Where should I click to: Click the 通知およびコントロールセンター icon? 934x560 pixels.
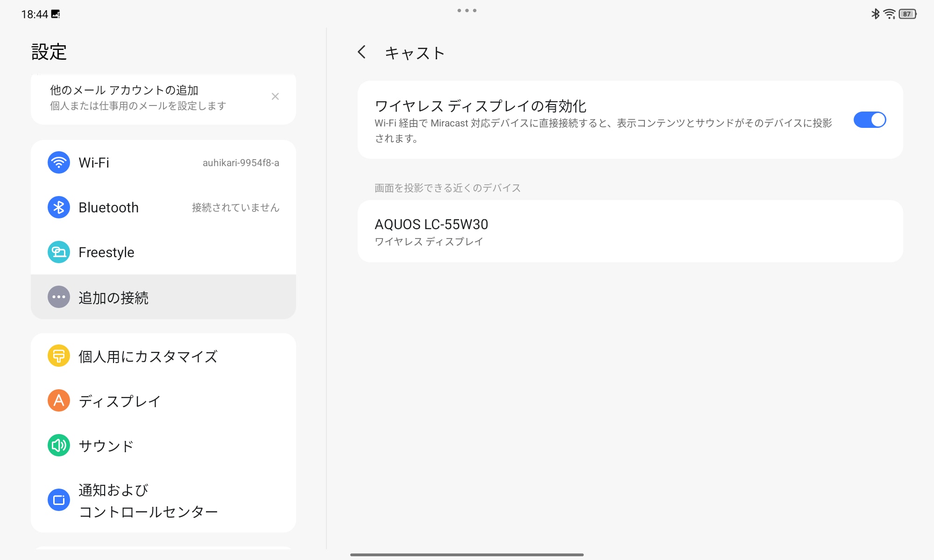[x=59, y=500]
